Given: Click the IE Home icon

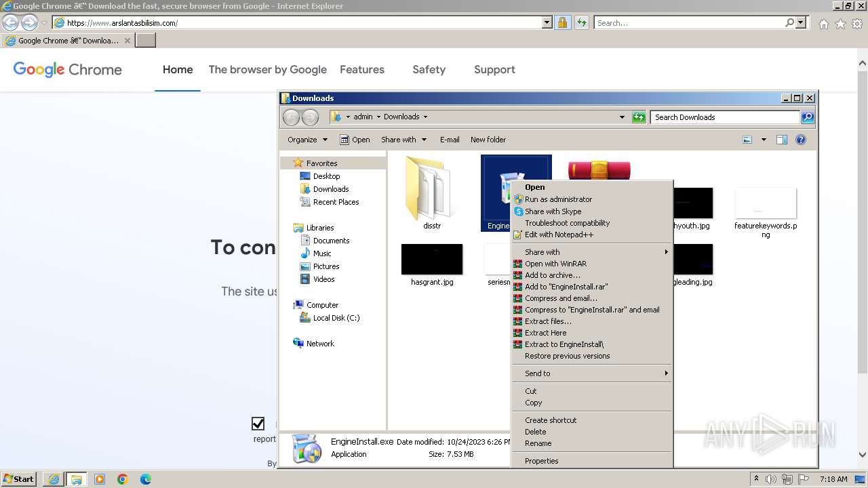Looking at the screenshot, I should coord(823,24).
